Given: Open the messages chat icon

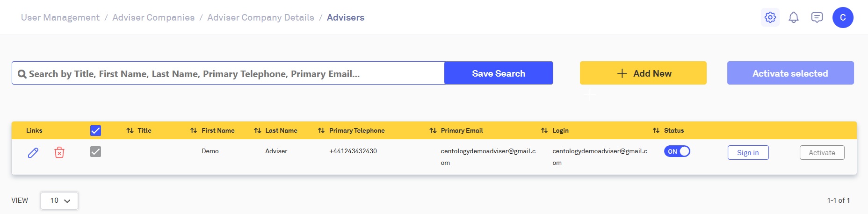Looking at the screenshot, I should click(x=817, y=18).
